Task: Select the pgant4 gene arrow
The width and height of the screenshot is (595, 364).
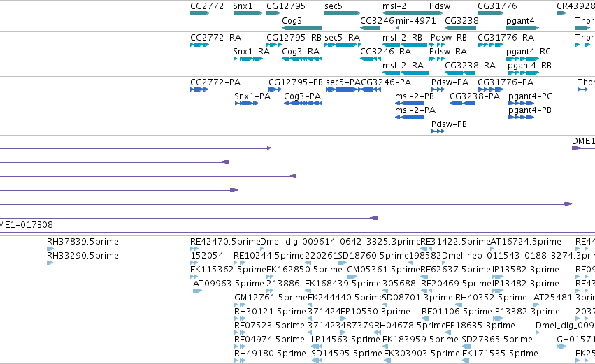Action: tap(522, 28)
